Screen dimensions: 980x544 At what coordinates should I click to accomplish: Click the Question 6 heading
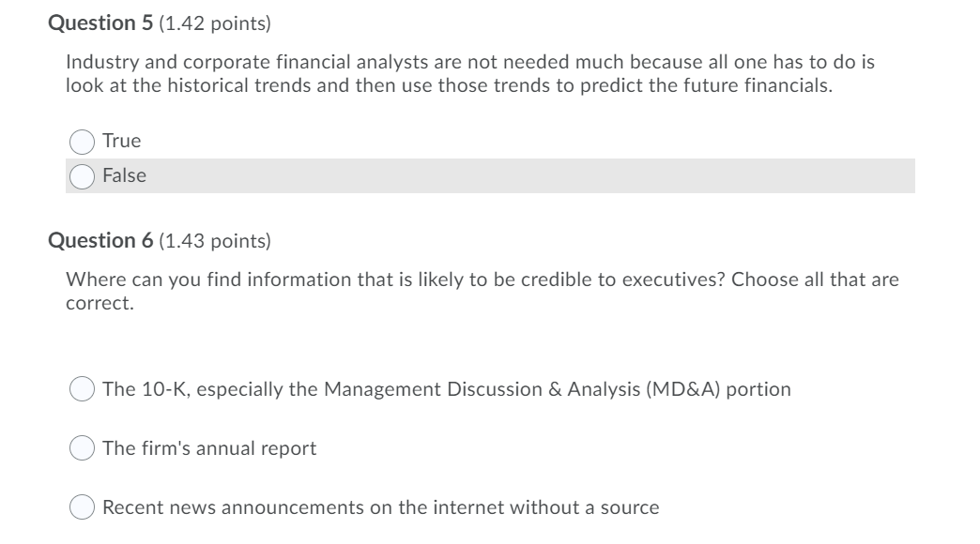click(x=100, y=240)
